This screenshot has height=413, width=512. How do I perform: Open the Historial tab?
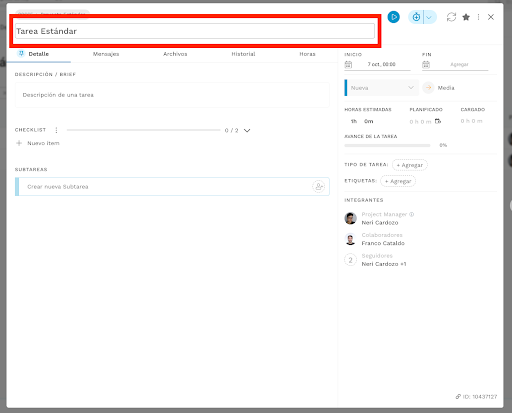tap(243, 54)
